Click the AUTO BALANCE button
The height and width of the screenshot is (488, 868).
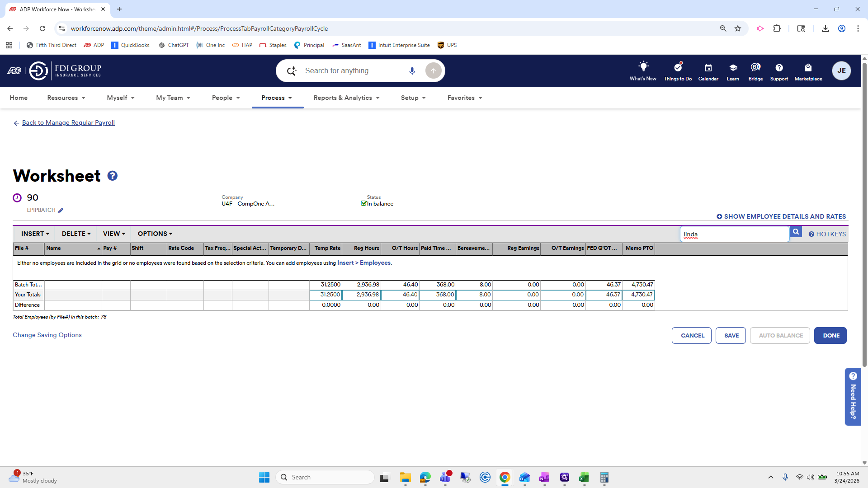(x=780, y=336)
